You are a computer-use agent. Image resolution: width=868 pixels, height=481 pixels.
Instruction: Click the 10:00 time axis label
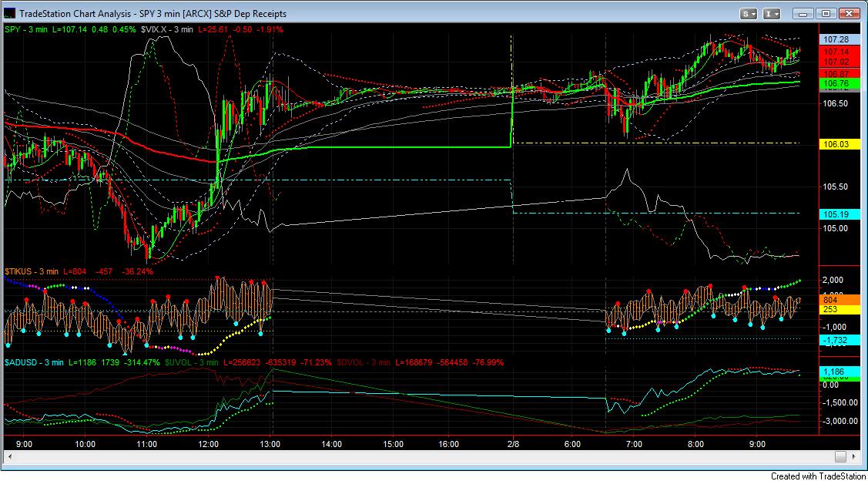coord(85,444)
